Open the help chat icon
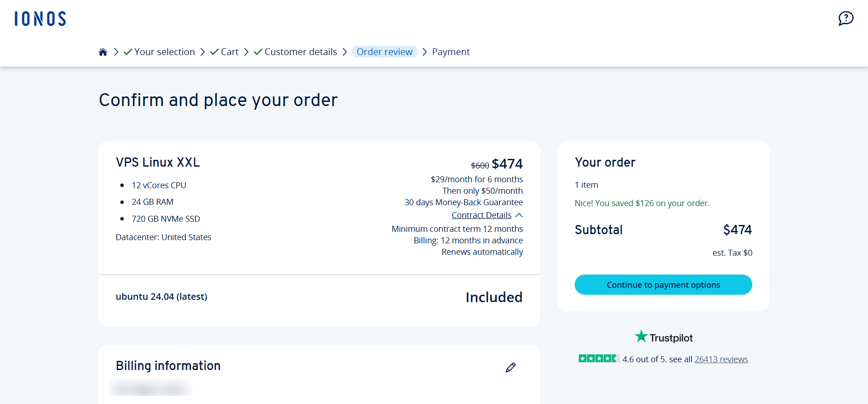868x404 pixels. click(846, 18)
